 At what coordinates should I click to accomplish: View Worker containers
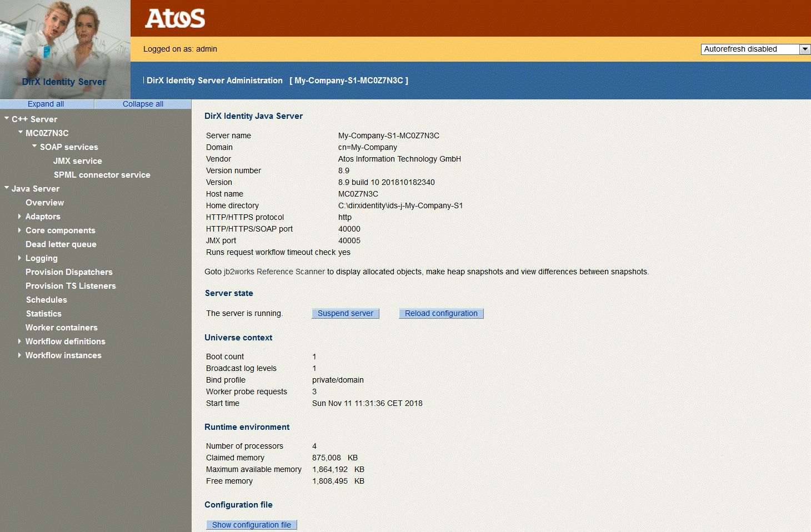point(61,327)
